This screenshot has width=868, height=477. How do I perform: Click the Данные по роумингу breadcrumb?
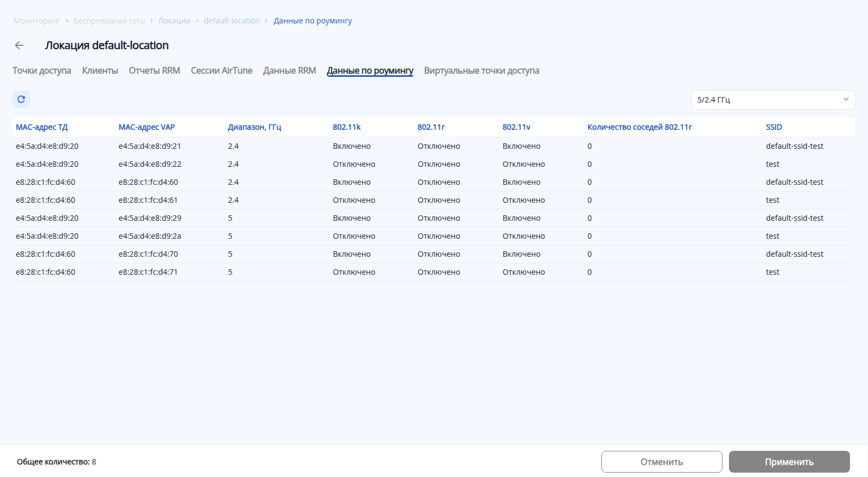[313, 21]
